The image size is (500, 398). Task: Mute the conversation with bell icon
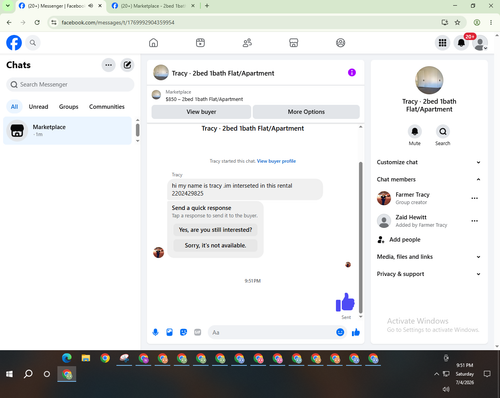(x=415, y=131)
